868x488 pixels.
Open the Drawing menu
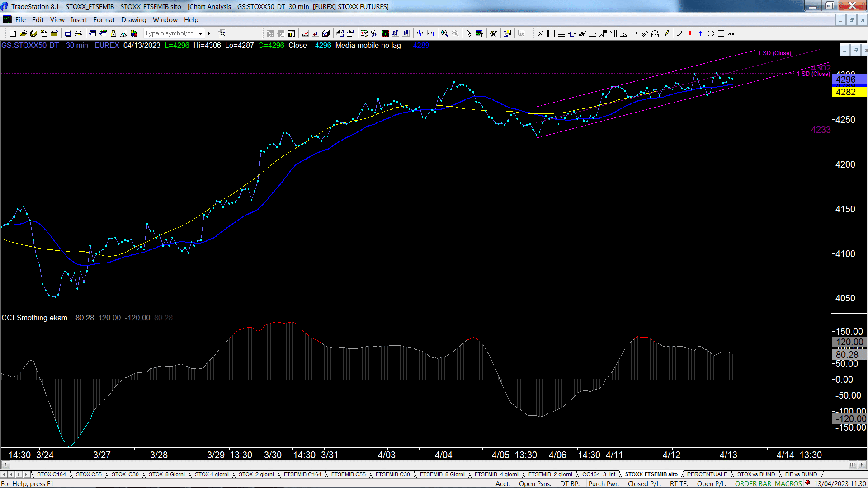[133, 19]
